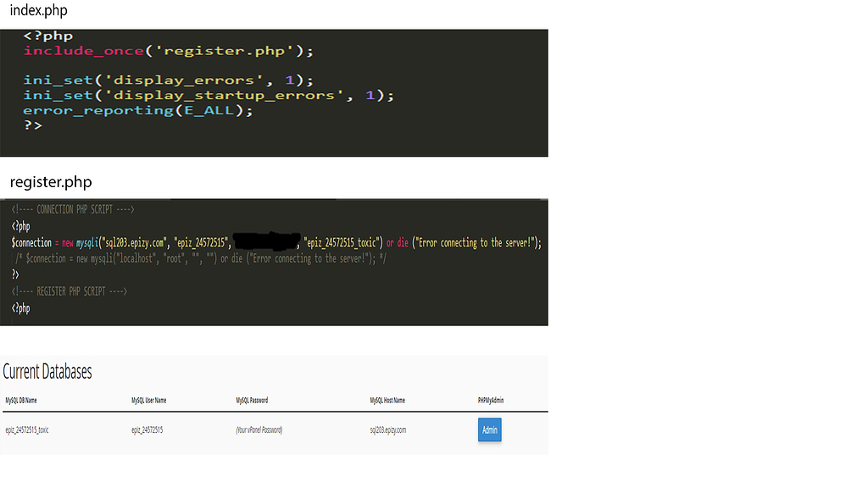Select the host name sql203.epizy.com
The width and height of the screenshot is (868, 493).
coord(387,429)
